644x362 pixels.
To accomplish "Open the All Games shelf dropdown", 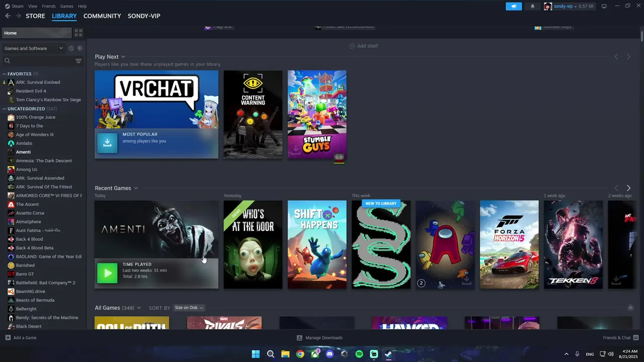I will coord(139,308).
